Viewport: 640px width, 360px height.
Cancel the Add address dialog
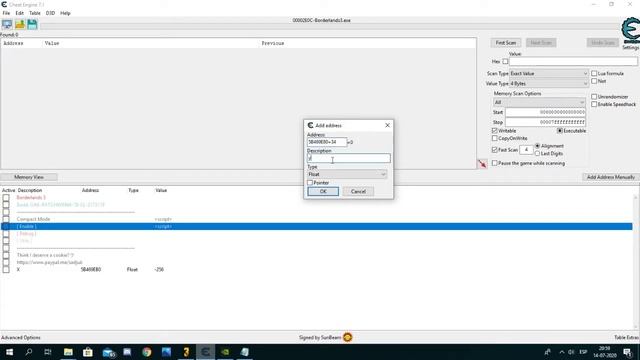pos(358,191)
